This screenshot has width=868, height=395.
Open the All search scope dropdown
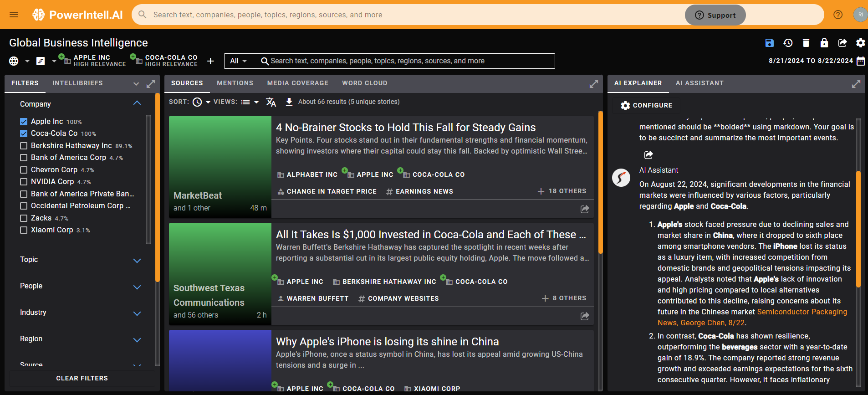click(238, 61)
